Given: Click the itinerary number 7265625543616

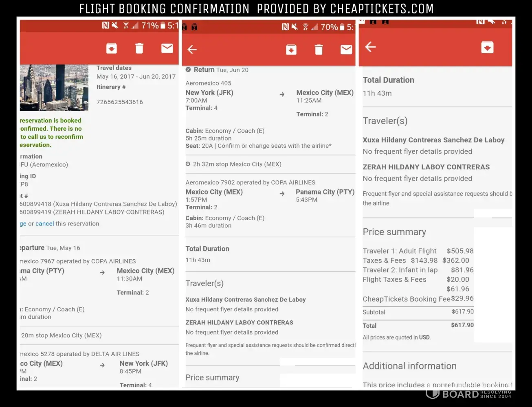Looking at the screenshot, I should click(120, 102).
